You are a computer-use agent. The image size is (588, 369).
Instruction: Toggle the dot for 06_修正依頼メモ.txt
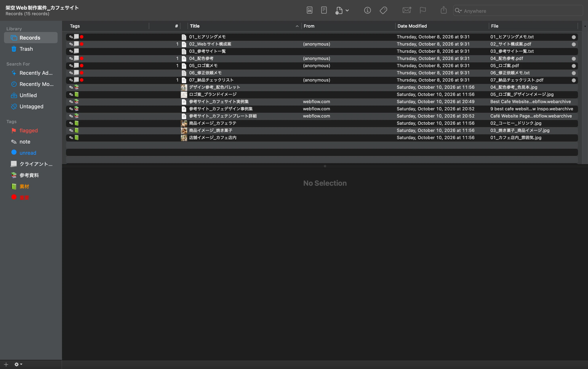pyautogui.click(x=574, y=73)
